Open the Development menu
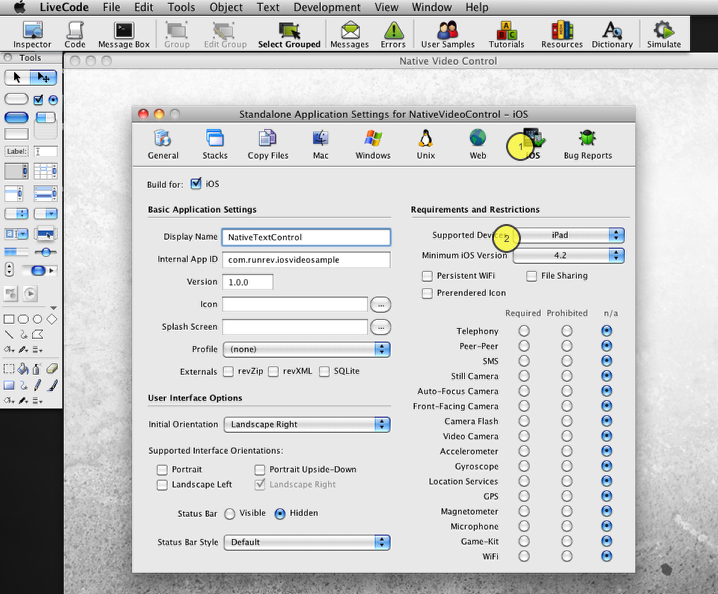The width and height of the screenshot is (718, 594). (327, 7)
